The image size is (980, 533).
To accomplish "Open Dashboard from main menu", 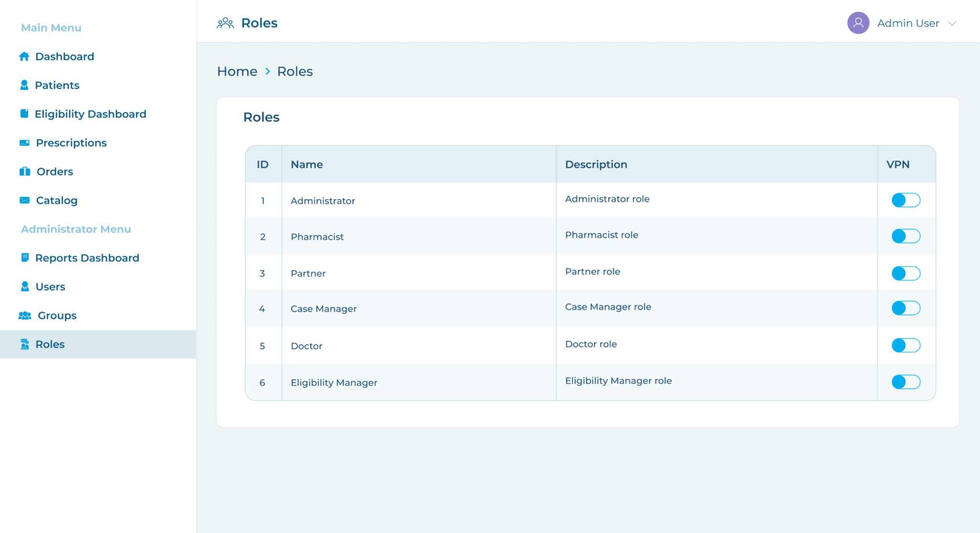I will pyautogui.click(x=65, y=57).
